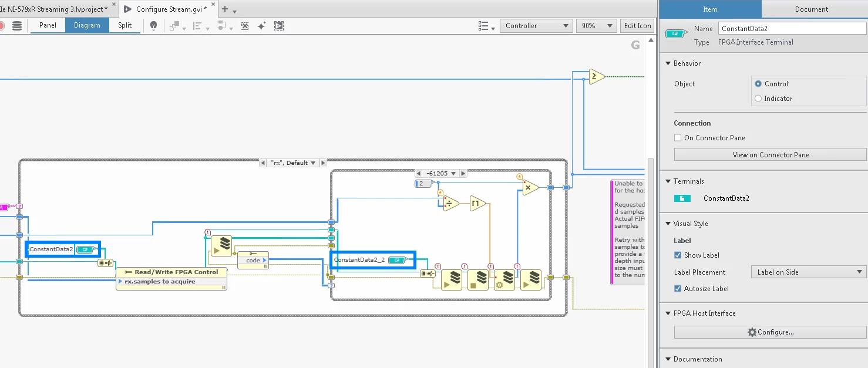Image resolution: width=868 pixels, height=368 pixels.
Task: Click the Edit Icon button
Action: [637, 26]
